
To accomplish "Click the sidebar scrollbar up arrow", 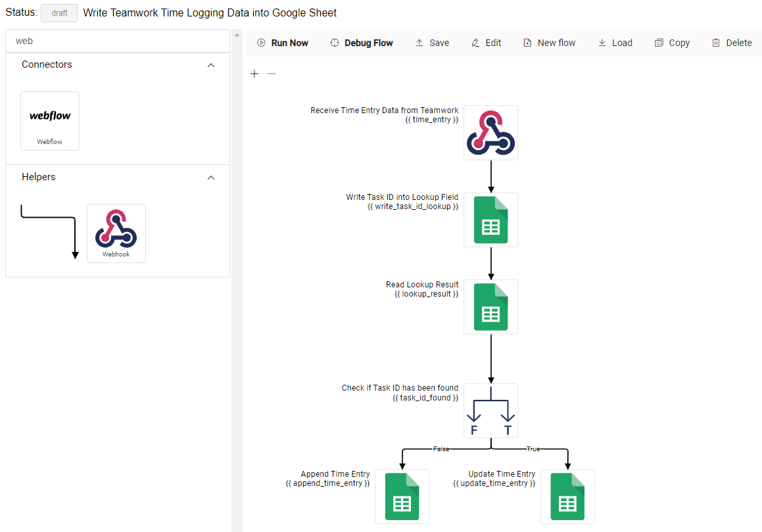I will (237, 35).
